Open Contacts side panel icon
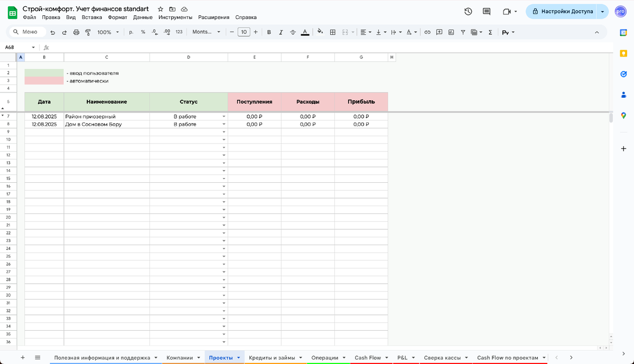 coord(623,95)
